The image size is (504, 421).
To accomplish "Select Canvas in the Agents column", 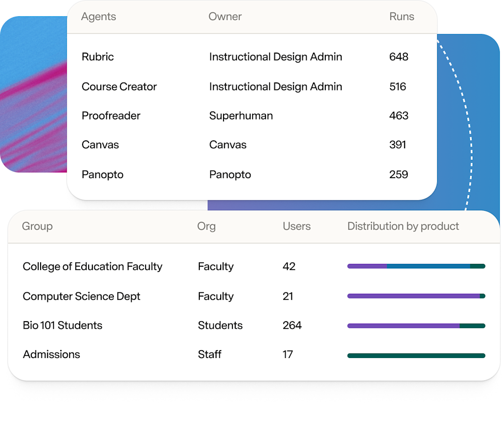I will (x=100, y=145).
